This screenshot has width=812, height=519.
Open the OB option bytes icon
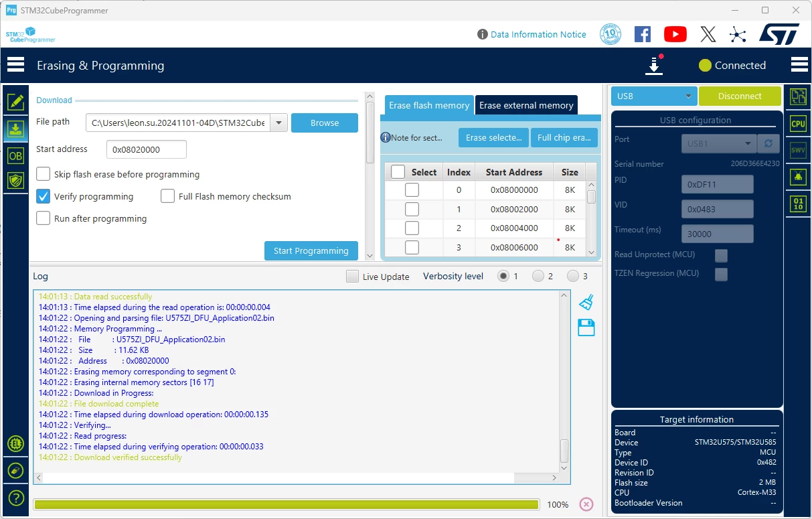(x=15, y=155)
